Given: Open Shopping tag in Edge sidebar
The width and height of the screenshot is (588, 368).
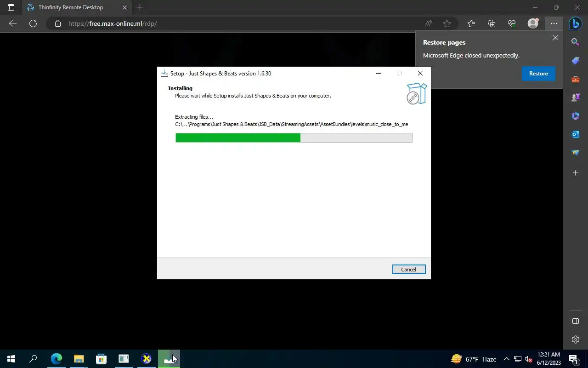Looking at the screenshot, I should point(576,61).
